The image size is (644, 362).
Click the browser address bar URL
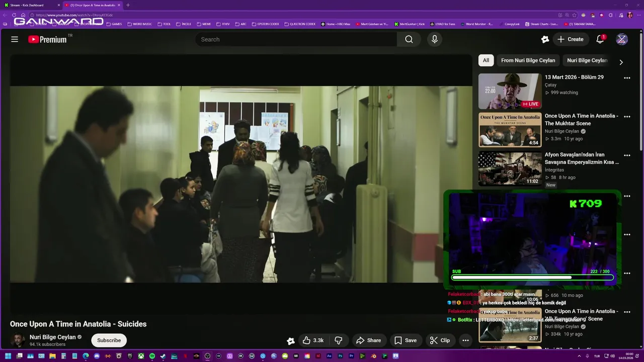pos(74,15)
